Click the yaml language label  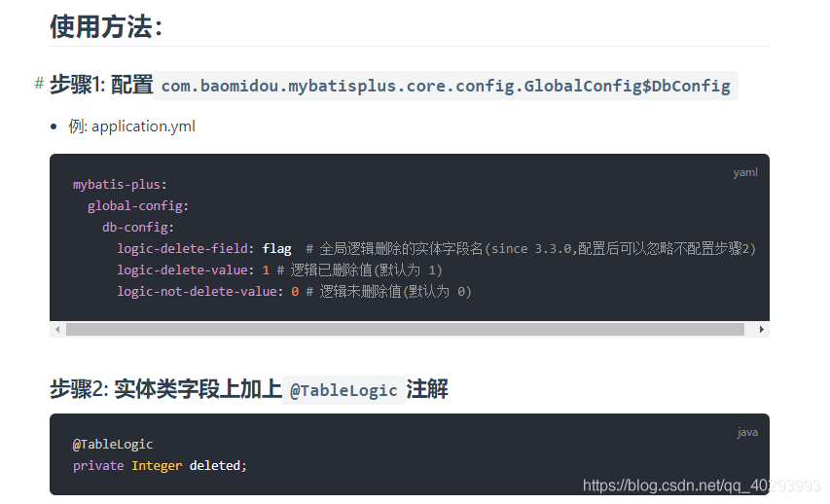click(x=745, y=172)
